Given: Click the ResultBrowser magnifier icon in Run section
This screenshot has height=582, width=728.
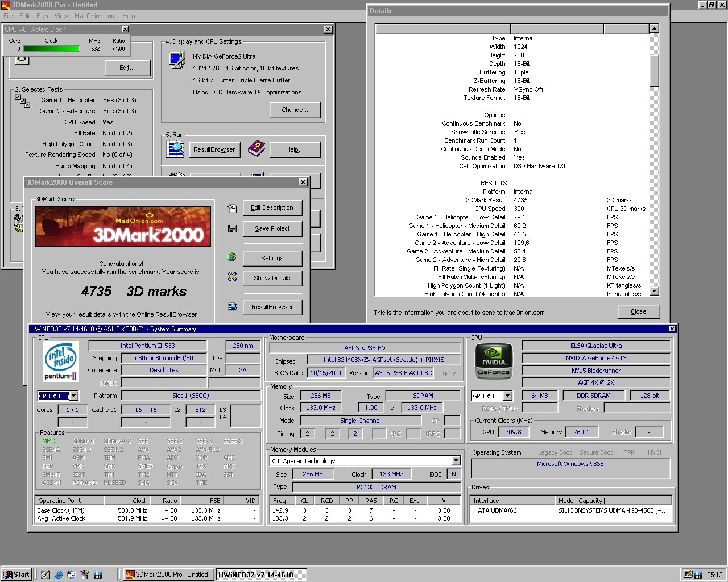Looking at the screenshot, I should coord(175,149).
